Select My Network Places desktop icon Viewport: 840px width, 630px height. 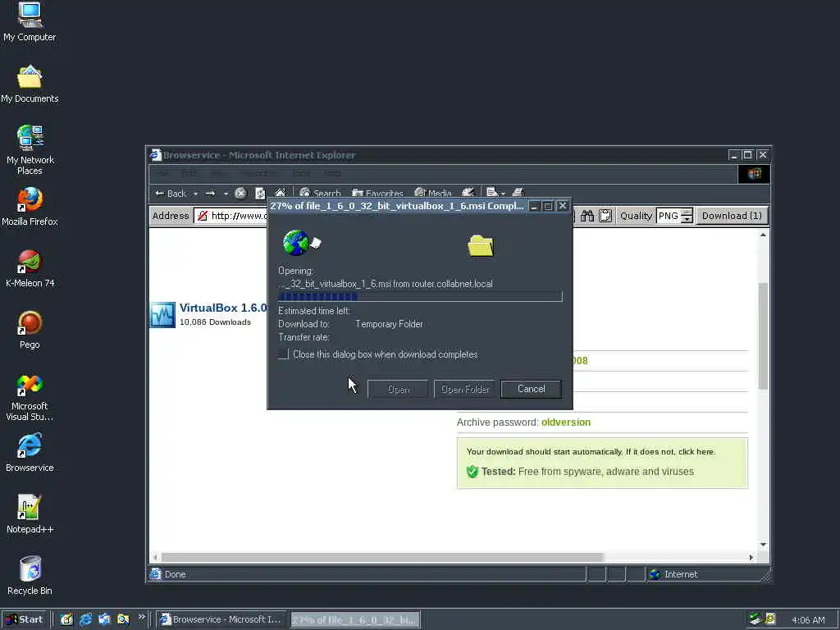click(x=30, y=150)
